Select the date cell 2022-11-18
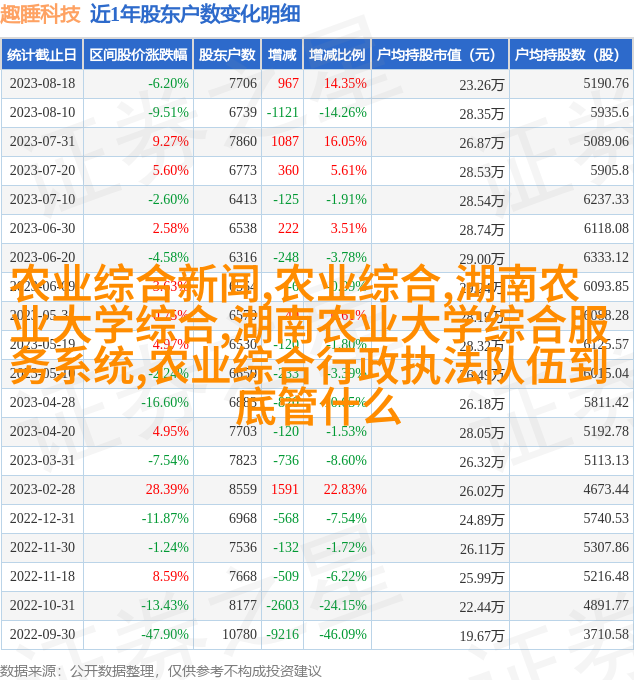Screen dimensions: 634x680 click(42, 576)
